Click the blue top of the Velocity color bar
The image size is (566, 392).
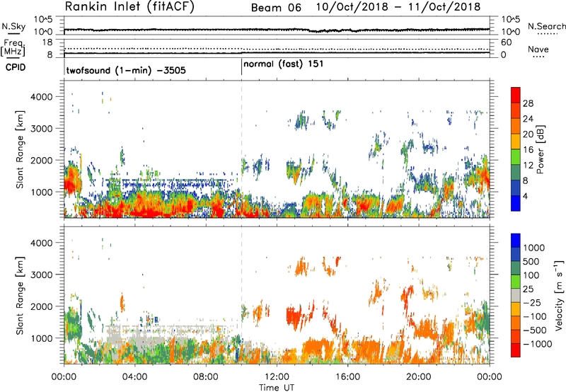pyautogui.click(x=516, y=241)
